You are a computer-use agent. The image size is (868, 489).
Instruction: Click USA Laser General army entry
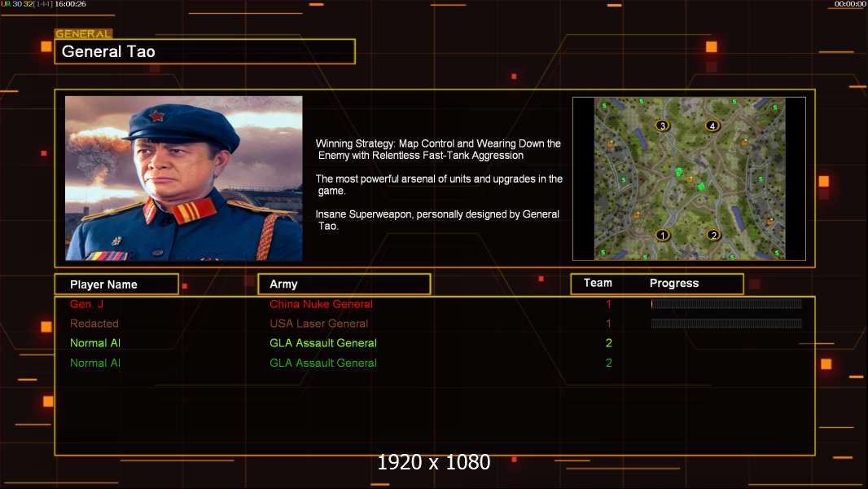pos(319,324)
